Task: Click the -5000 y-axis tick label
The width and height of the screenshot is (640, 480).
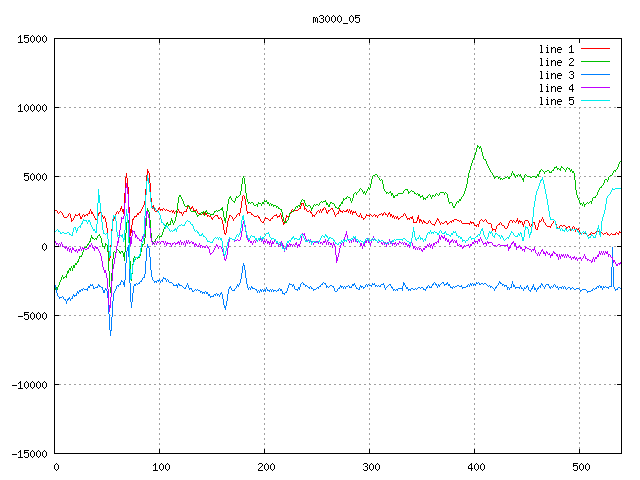Action: tap(32, 316)
